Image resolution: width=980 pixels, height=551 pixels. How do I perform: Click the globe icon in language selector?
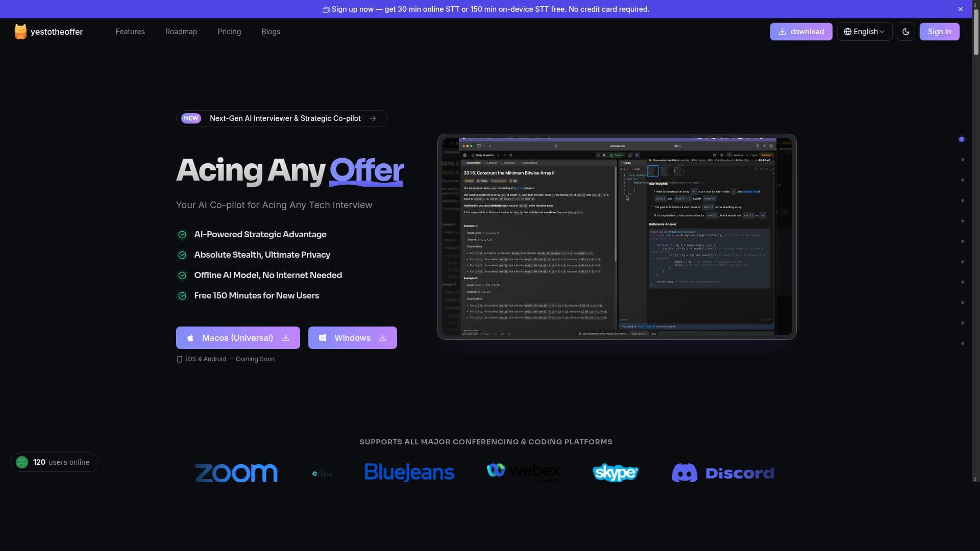(847, 32)
